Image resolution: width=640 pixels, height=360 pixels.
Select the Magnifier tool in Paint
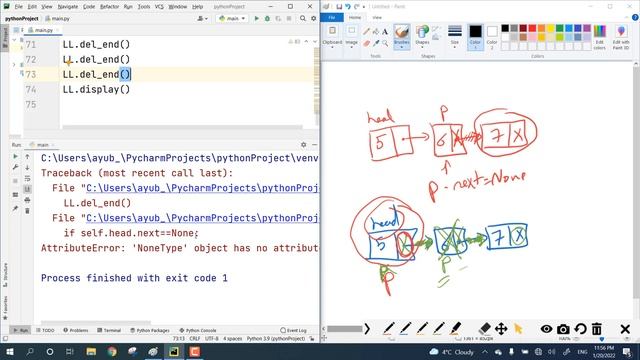coord(385,43)
